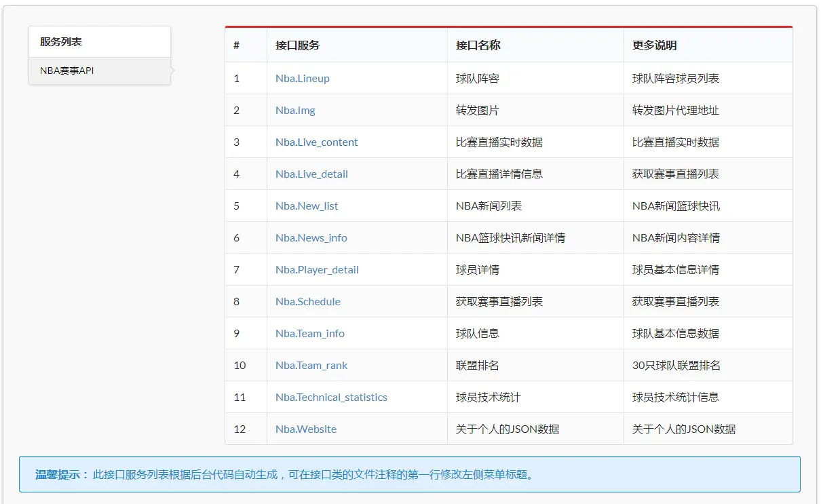Screen dimensions: 821x504
Task: Open the Nba.Website interface link
Action: coord(305,429)
